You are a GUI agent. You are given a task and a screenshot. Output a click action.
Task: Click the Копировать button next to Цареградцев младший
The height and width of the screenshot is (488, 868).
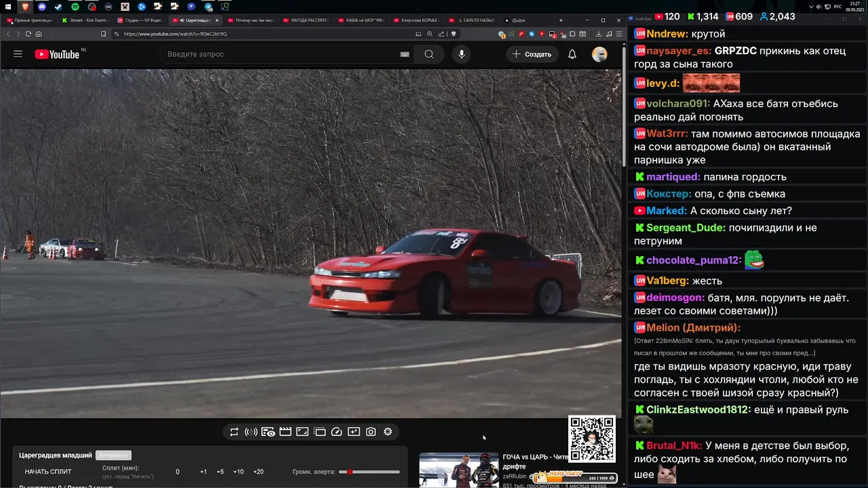point(113,455)
